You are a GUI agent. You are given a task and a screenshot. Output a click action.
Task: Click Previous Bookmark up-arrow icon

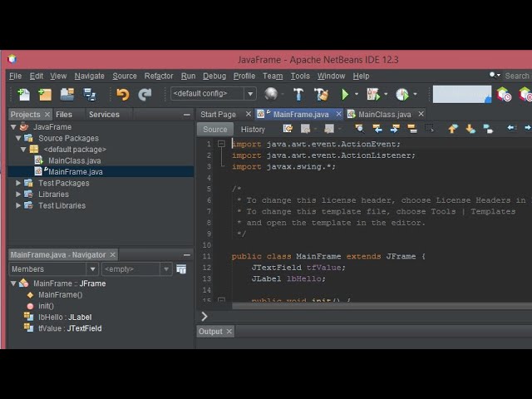pos(452,129)
